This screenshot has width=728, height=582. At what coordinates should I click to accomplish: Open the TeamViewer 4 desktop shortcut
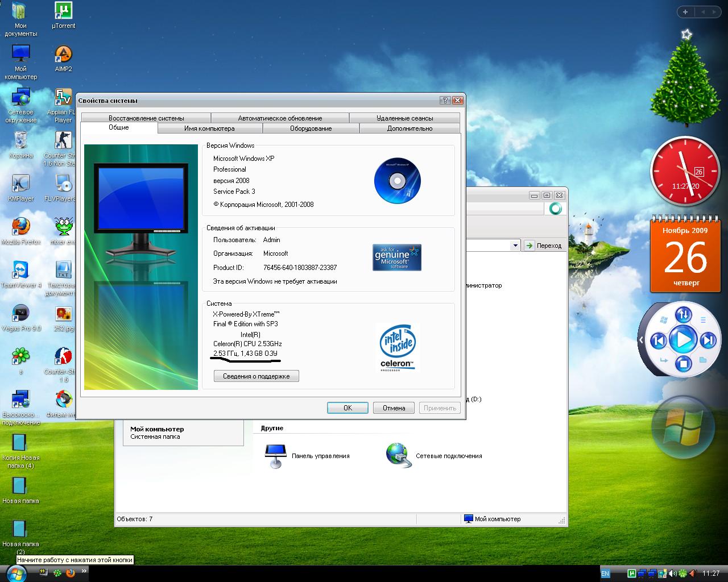click(x=20, y=271)
